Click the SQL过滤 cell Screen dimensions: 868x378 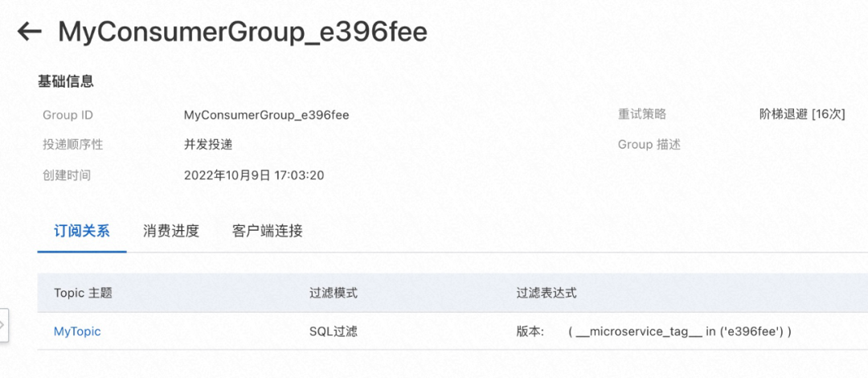click(x=335, y=331)
